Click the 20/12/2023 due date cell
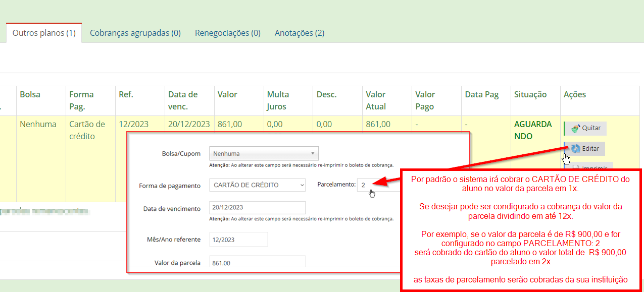 click(189, 124)
